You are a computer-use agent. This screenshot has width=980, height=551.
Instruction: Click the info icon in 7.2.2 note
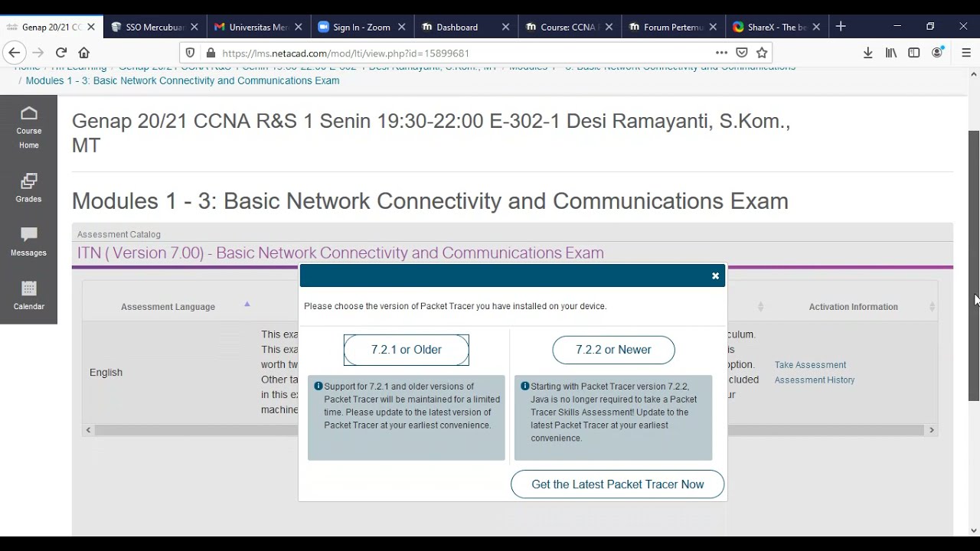[525, 386]
